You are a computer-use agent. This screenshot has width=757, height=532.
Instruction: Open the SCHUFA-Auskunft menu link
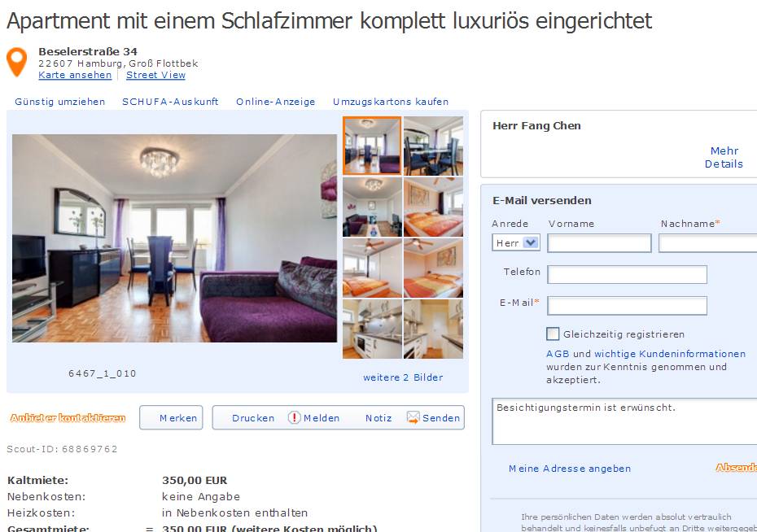[170, 102]
